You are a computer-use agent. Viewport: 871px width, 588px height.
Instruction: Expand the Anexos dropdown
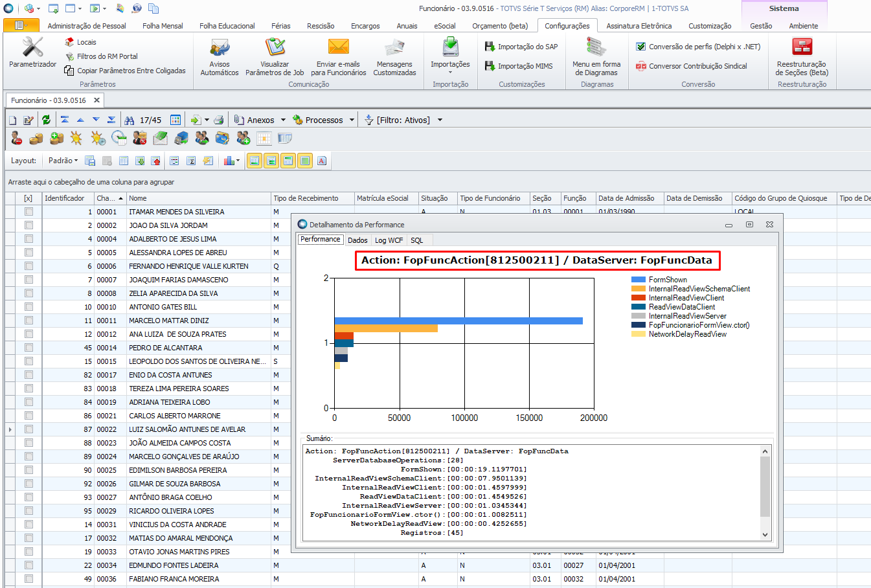click(x=283, y=120)
